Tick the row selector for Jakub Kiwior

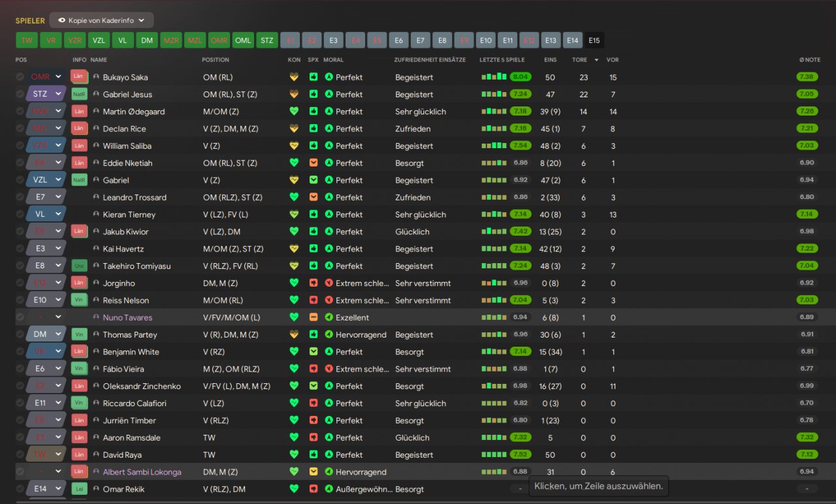click(x=20, y=232)
